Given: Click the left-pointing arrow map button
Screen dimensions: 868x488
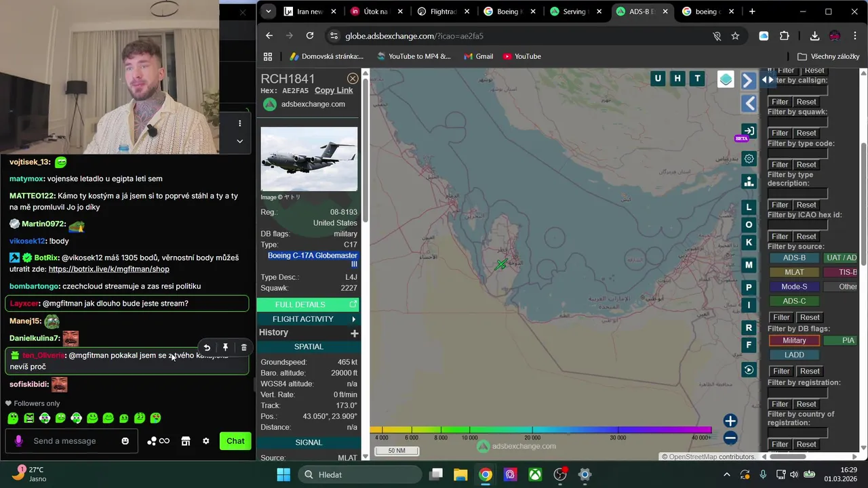Looking at the screenshot, I should (x=749, y=103).
